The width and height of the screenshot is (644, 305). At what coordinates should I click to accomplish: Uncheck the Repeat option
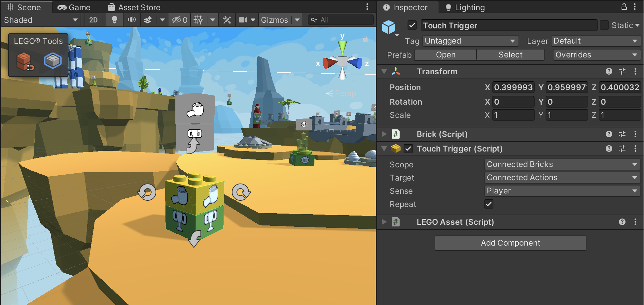tap(489, 204)
